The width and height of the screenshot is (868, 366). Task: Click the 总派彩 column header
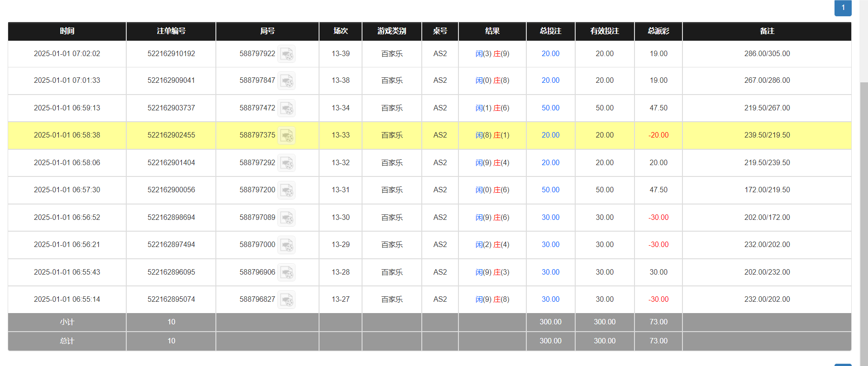coord(658,31)
